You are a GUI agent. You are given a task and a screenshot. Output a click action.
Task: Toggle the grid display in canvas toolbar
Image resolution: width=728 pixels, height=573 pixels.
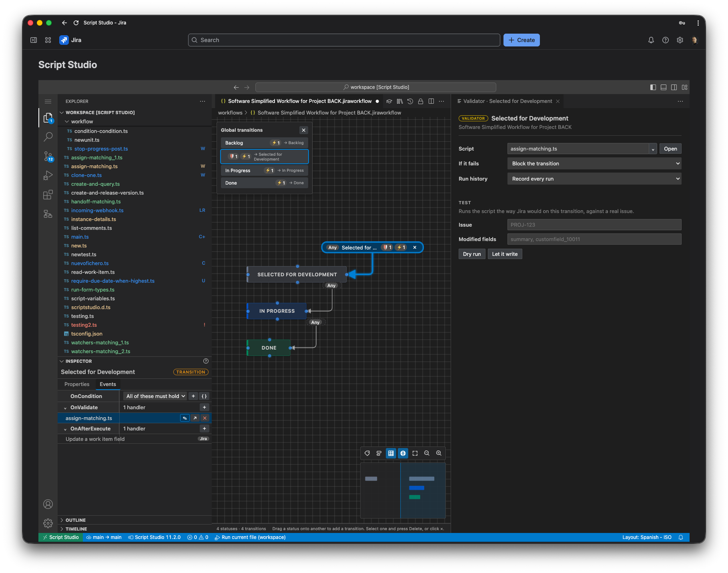click(x=391, y=453)
